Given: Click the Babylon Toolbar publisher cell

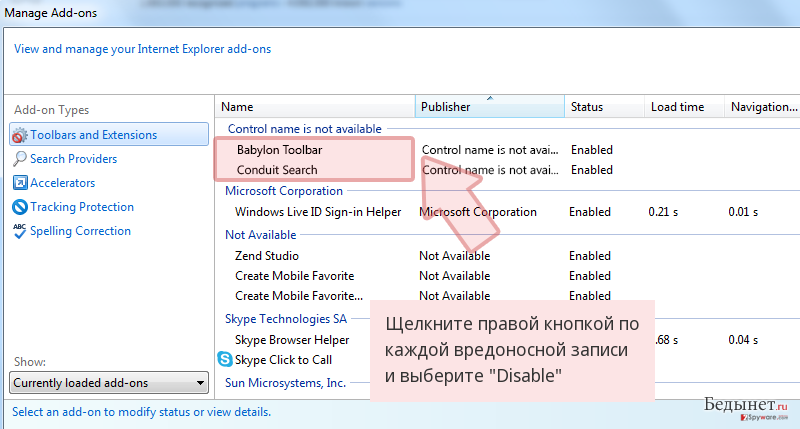Looking at the screenshot, I should pos(490,150).
